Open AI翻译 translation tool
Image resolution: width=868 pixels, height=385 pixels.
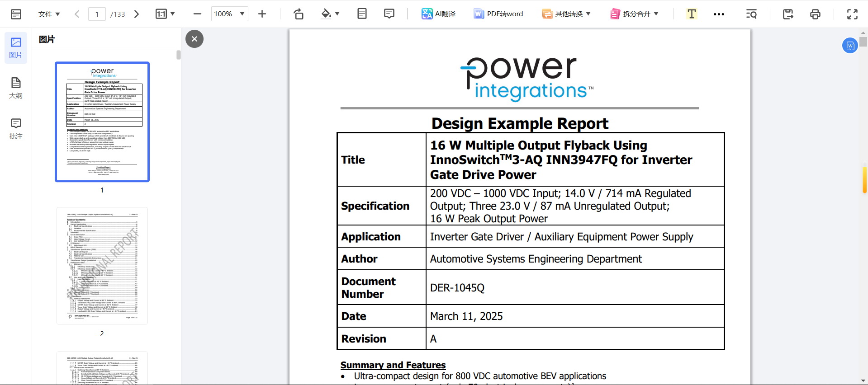pos(438,14)
